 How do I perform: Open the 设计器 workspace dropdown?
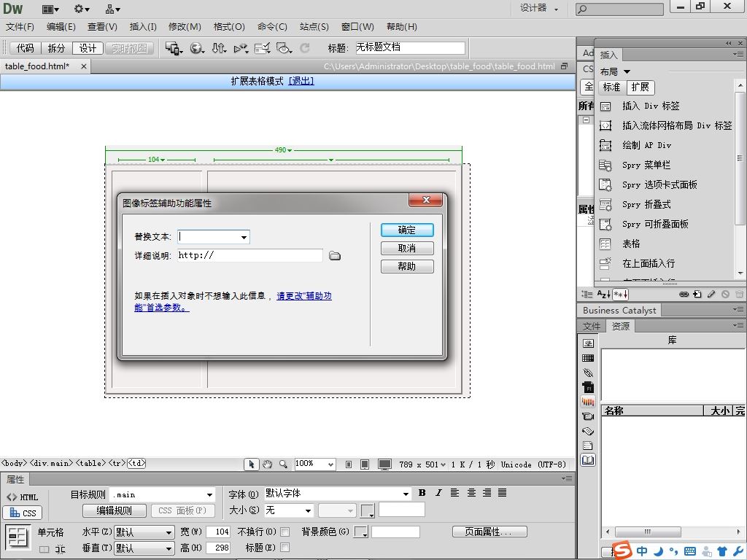(x=539, y=8)
